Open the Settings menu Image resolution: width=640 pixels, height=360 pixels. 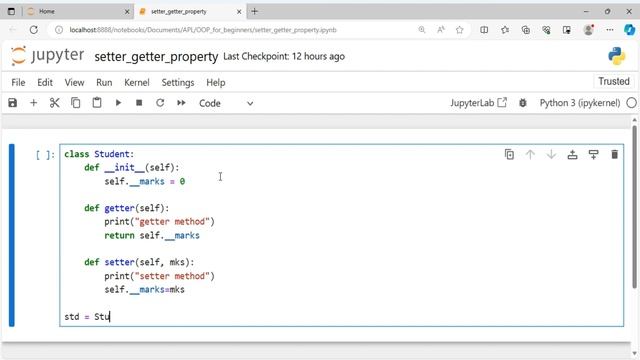(178, 82)
